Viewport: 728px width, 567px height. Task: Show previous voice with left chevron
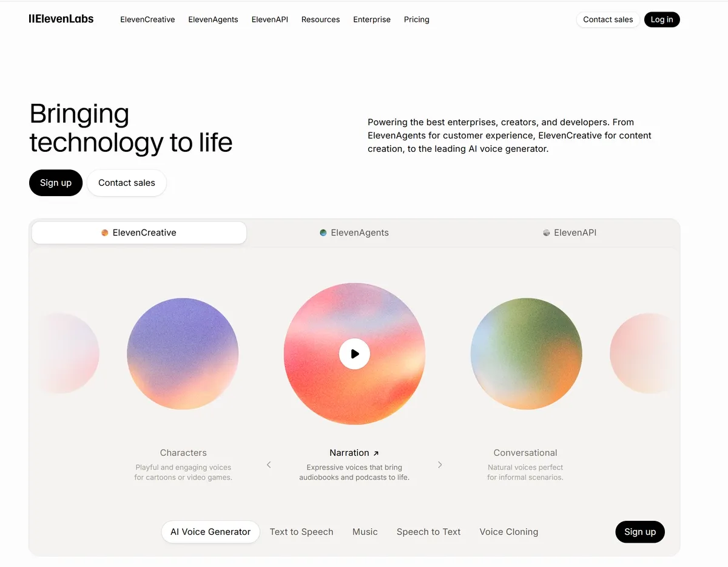point(269,465)
